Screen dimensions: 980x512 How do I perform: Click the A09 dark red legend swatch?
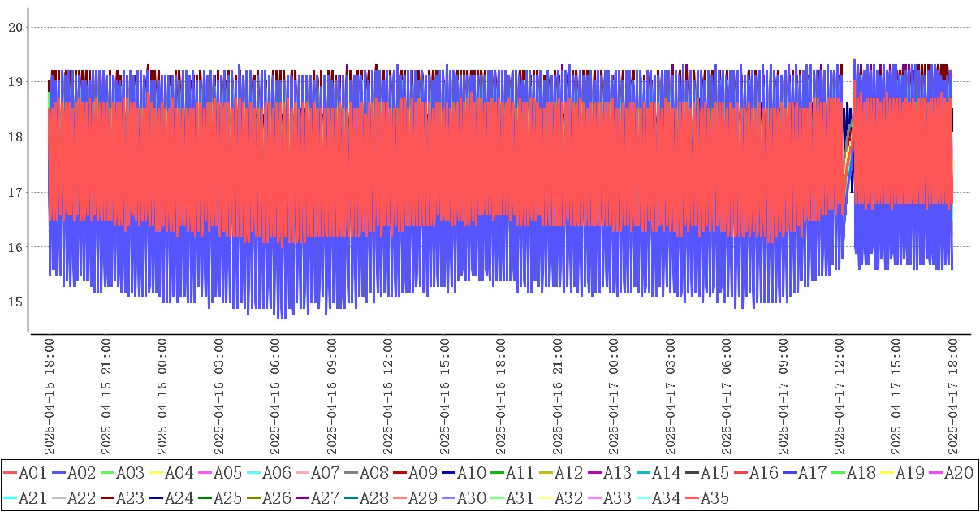(400, 474)
